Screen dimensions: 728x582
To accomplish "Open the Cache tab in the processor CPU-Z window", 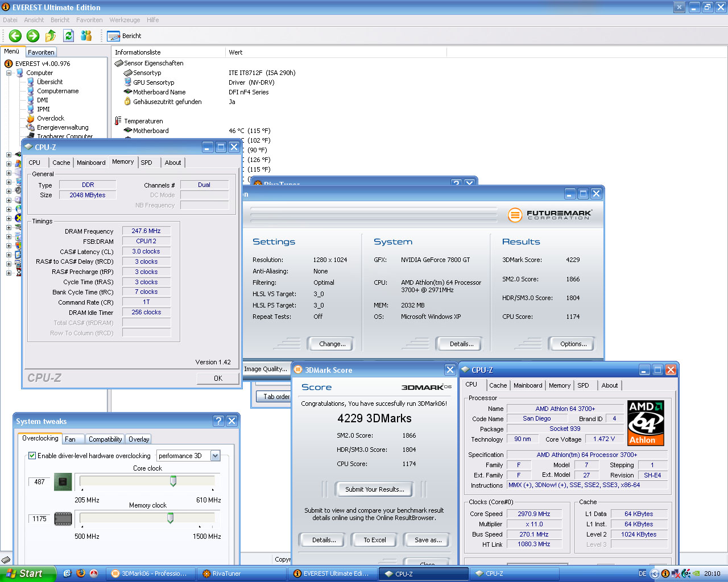I will tap(498, 385).
